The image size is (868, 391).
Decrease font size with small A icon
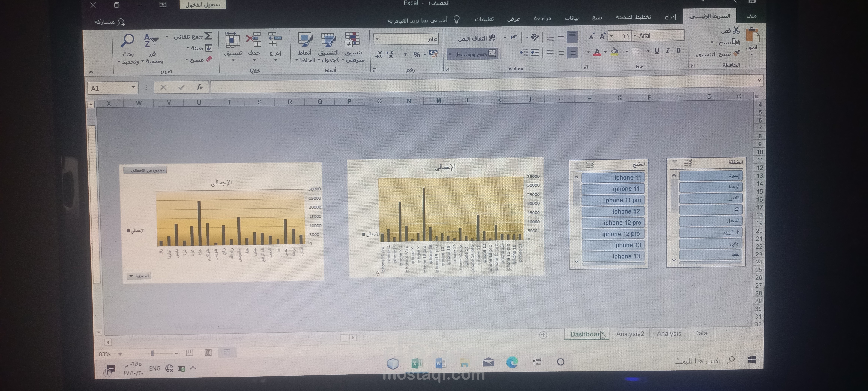coord(591,36)
